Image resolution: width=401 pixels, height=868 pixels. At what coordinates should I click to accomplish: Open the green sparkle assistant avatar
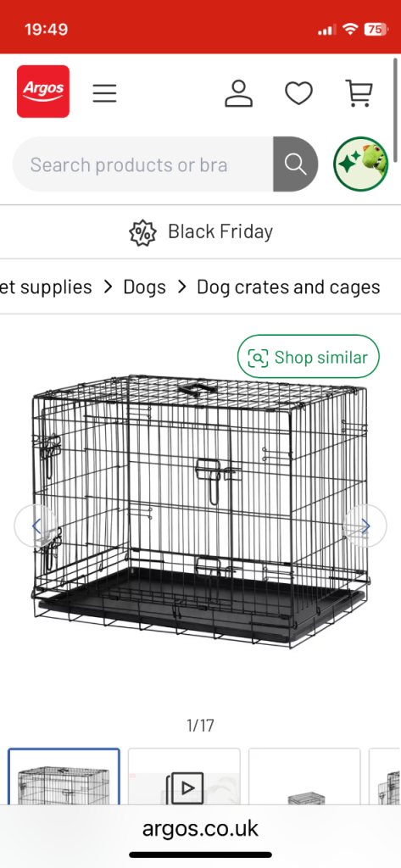click(x=360, y=164)
